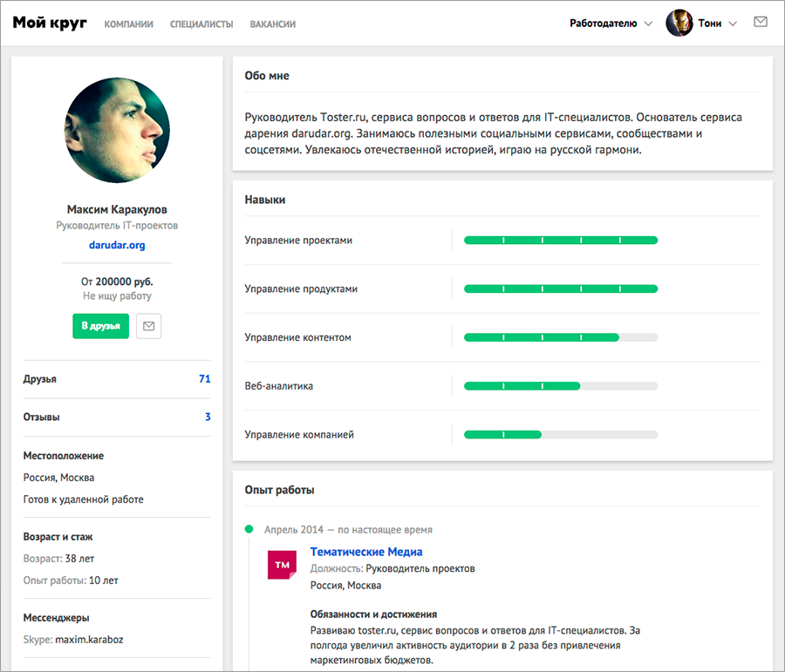Open the Специалисты section
The height and width of the screenshot is (672, 785).
(201, 24)
